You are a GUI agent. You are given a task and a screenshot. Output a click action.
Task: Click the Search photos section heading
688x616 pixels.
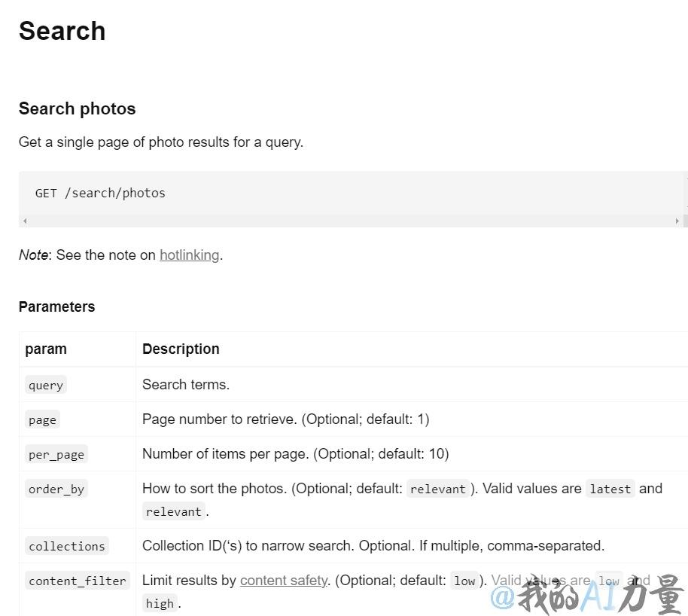coord(78,109)
